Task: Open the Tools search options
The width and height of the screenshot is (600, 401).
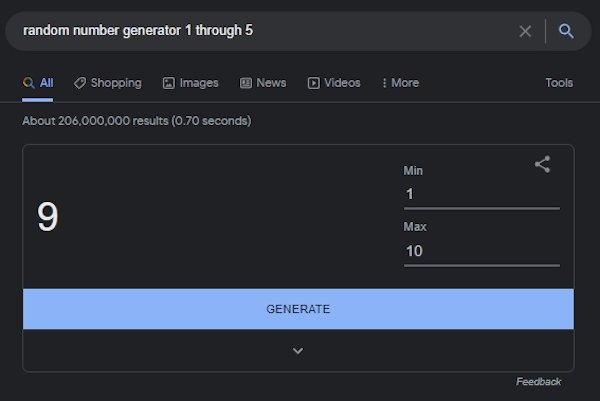Action: [x=559, y=83]
